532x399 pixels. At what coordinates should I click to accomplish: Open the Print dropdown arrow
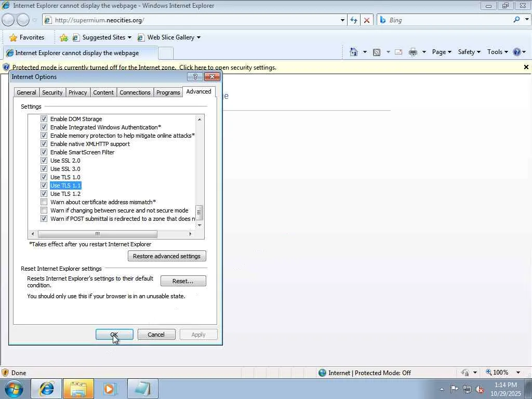coord(424,52)
